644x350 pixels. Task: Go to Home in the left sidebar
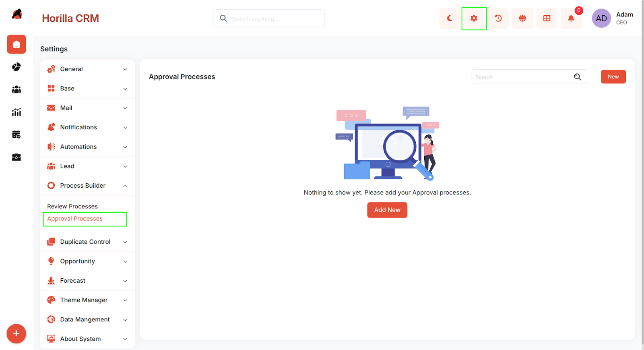[17, 44]
